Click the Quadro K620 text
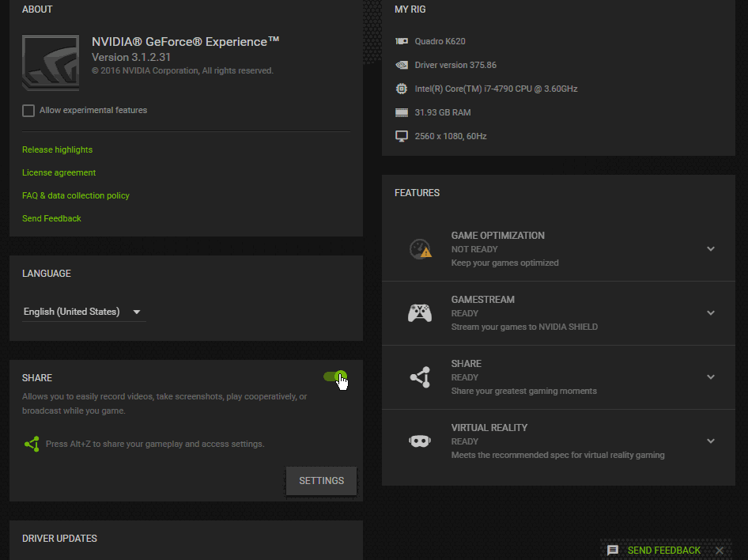Screen dimensions: 748x560 [x=440, y=41]
